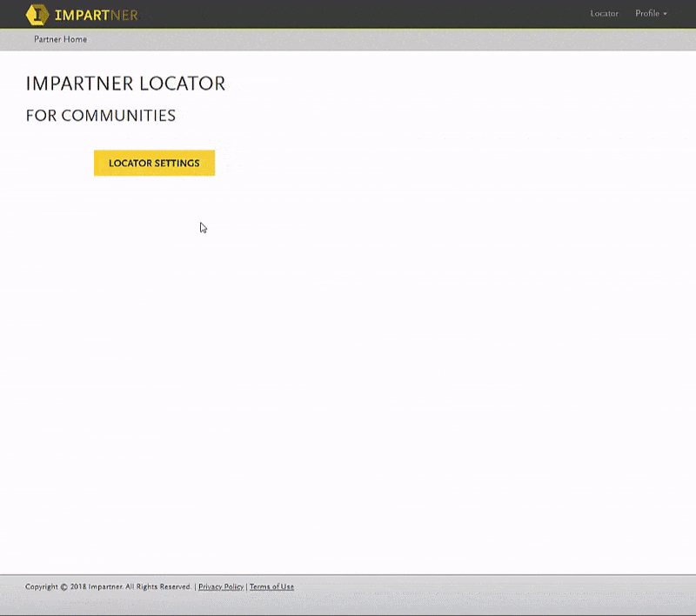This screenshot has height=616, width=696.
Task: Select the Impartner Locator heading text
Action: [x=125, y=84]
